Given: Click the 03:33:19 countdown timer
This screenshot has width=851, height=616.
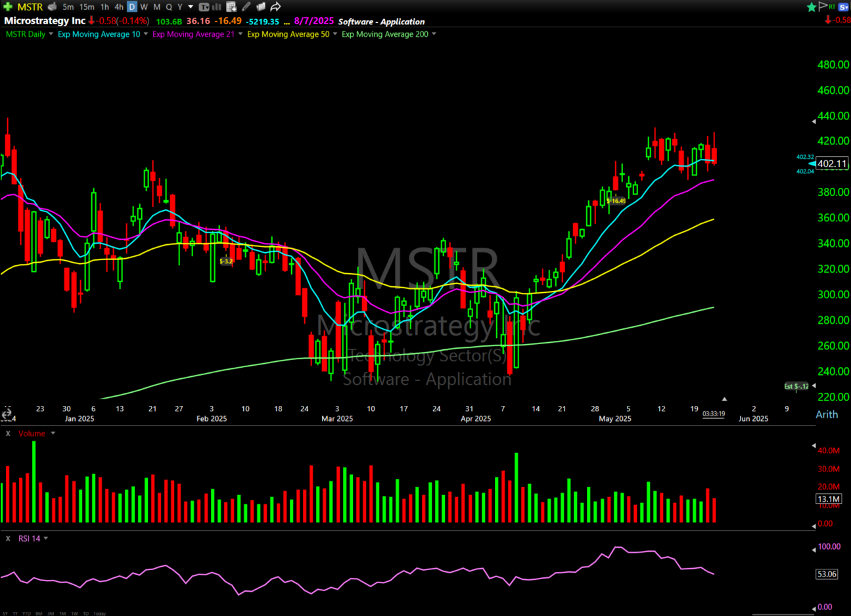Looking at the screenshot, I should click(x=714, y=414).
